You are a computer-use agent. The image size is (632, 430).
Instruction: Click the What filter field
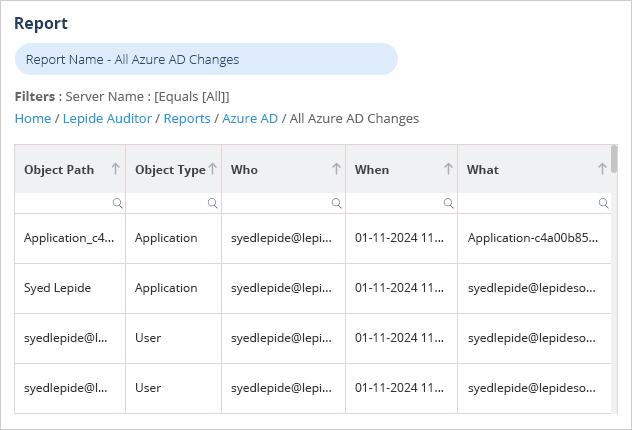[x=534, y=203]
